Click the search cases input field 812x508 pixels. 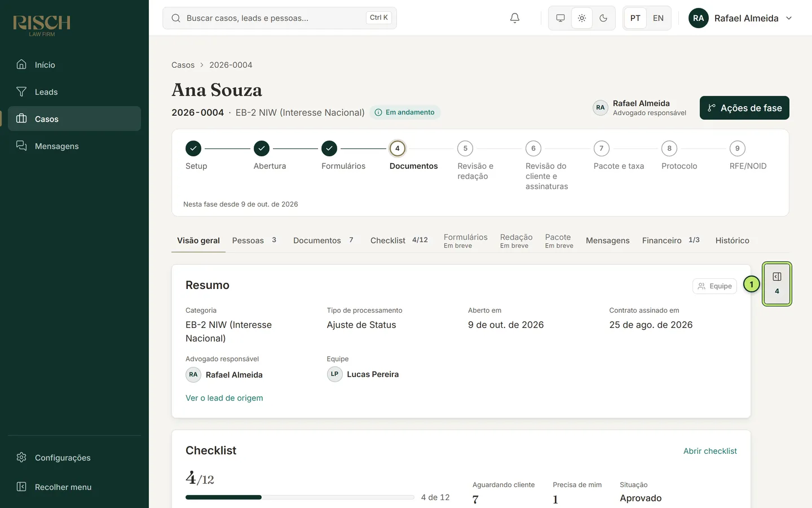280,18
